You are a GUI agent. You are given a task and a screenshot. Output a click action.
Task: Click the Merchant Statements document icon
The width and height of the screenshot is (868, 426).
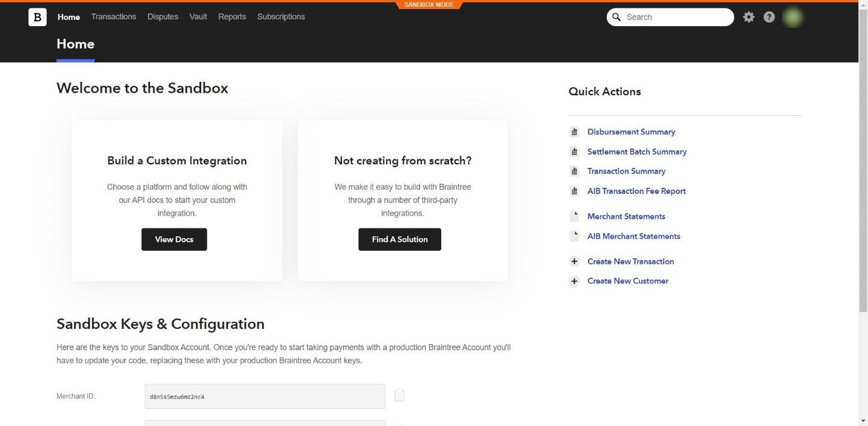pyautogui.click(x=575, y=216)
